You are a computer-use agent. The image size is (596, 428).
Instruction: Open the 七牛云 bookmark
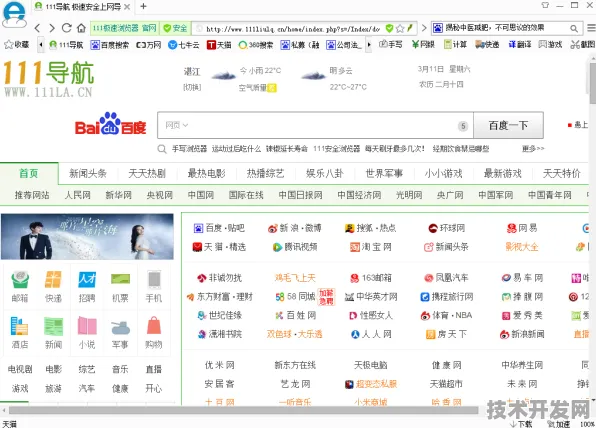(x=184, y=45)
